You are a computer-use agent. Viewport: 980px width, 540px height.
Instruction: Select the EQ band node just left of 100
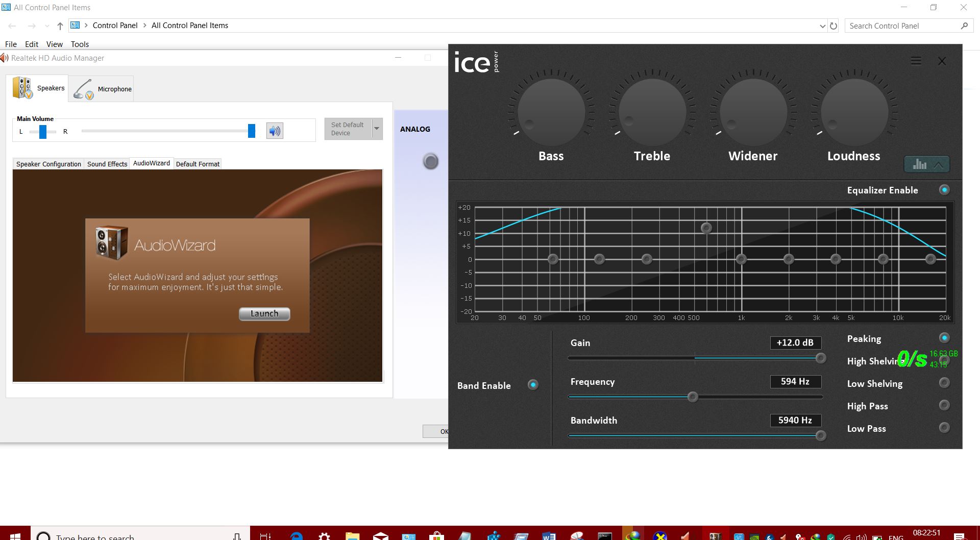[x=553, y=259]
